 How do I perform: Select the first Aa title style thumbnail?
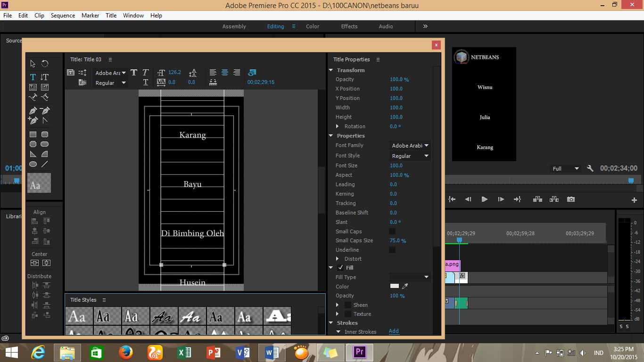pyautogui.click(x=78, y=316)
